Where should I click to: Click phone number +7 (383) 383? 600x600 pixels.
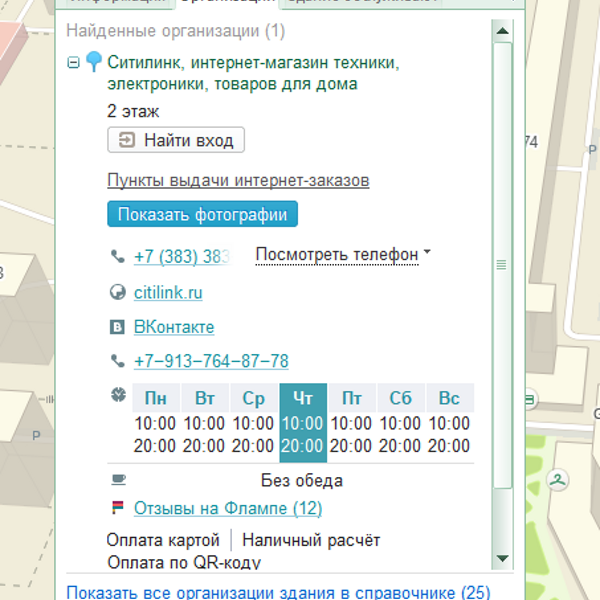point(182,256)
